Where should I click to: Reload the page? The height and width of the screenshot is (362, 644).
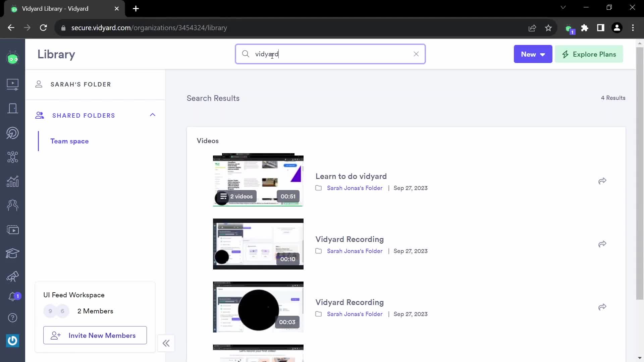(43, 28)
